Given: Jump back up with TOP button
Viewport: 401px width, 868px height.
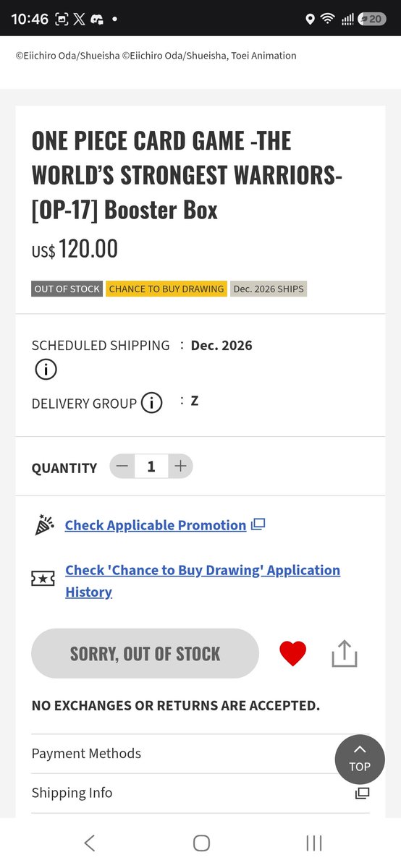Looking at the screenshot, I should (360, 759).
